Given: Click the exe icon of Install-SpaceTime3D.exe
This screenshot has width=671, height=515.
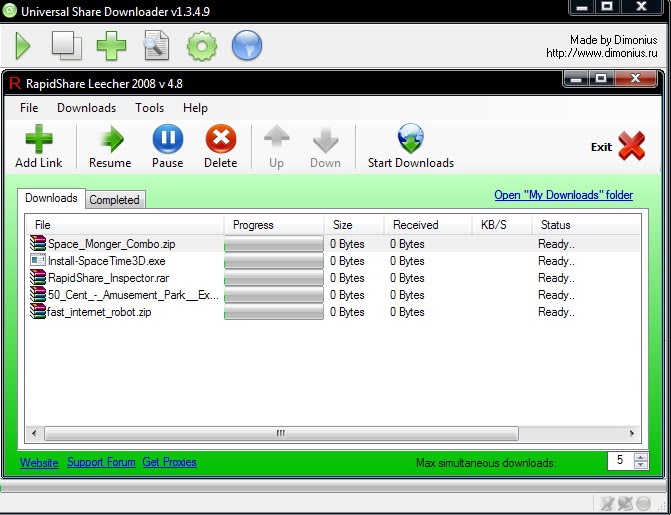Looking at the screenshot, I should pos(38,260).
